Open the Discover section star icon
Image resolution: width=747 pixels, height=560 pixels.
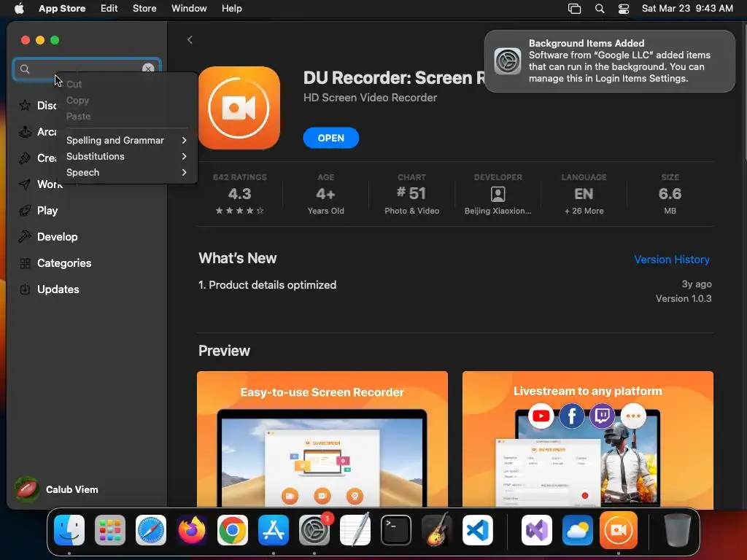pos(25,105)
